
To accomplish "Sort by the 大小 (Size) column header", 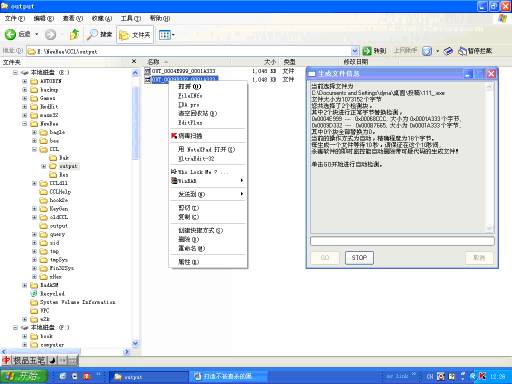I will click(270, 61).
